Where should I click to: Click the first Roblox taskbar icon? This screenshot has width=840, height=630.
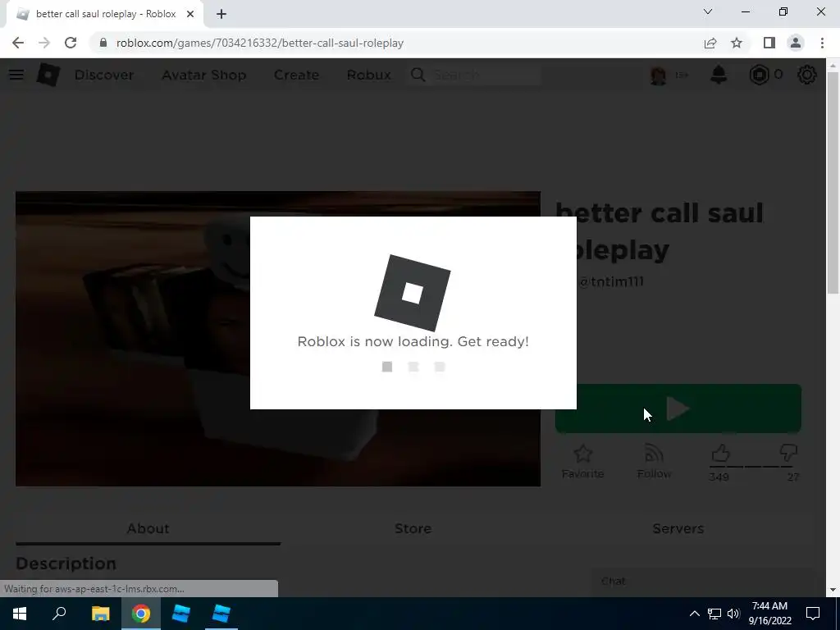click(181, 614)
